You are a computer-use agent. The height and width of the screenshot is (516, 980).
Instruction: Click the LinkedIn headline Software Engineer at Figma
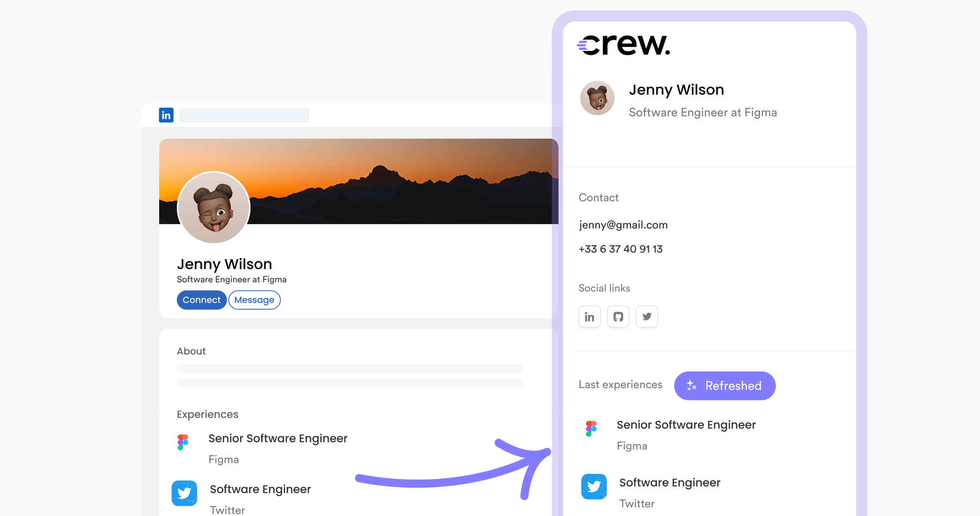232,279
